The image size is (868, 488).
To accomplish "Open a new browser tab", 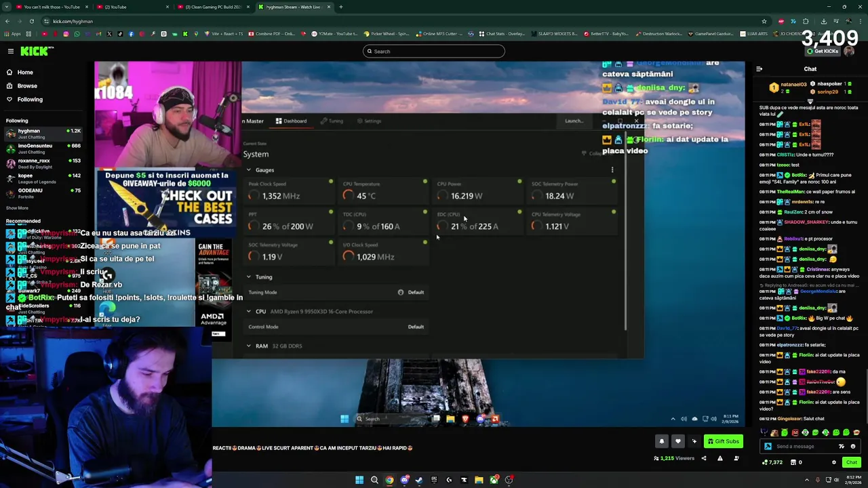I will coord(341,7).
